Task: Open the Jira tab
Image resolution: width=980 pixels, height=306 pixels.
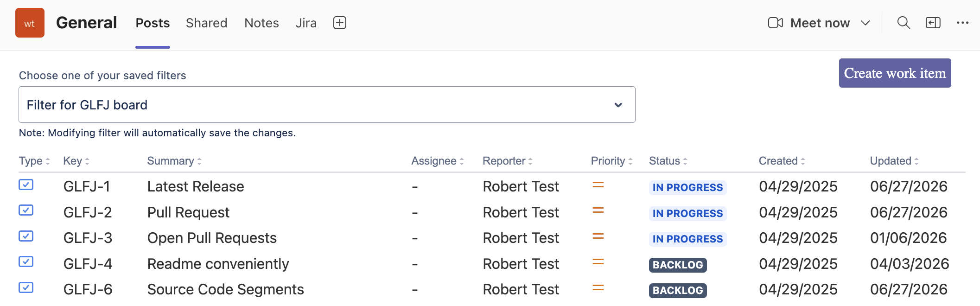Action: [306, 23]
